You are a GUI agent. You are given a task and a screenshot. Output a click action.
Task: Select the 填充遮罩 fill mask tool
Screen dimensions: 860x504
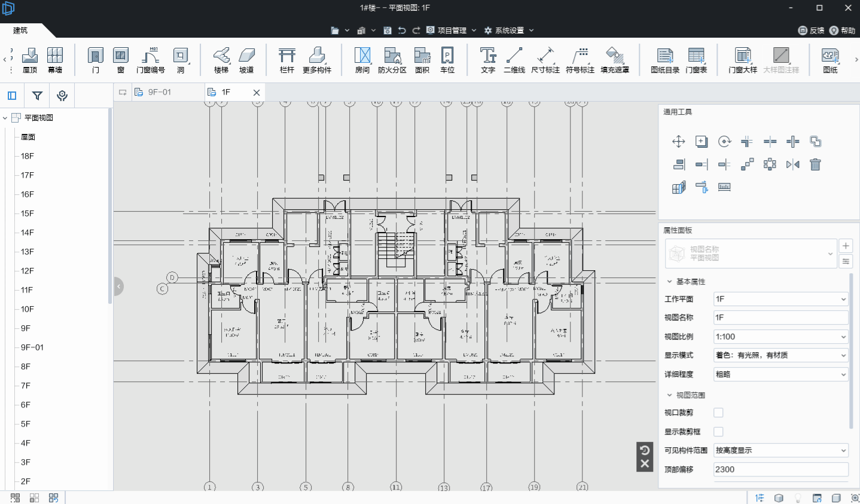pos(615,60)
